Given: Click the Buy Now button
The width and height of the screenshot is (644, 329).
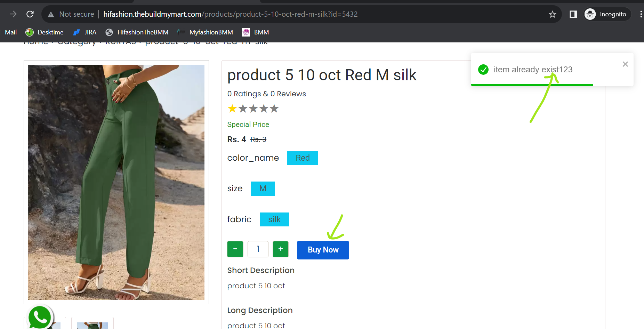Looking at the screenshot, I should coord(323,250).
